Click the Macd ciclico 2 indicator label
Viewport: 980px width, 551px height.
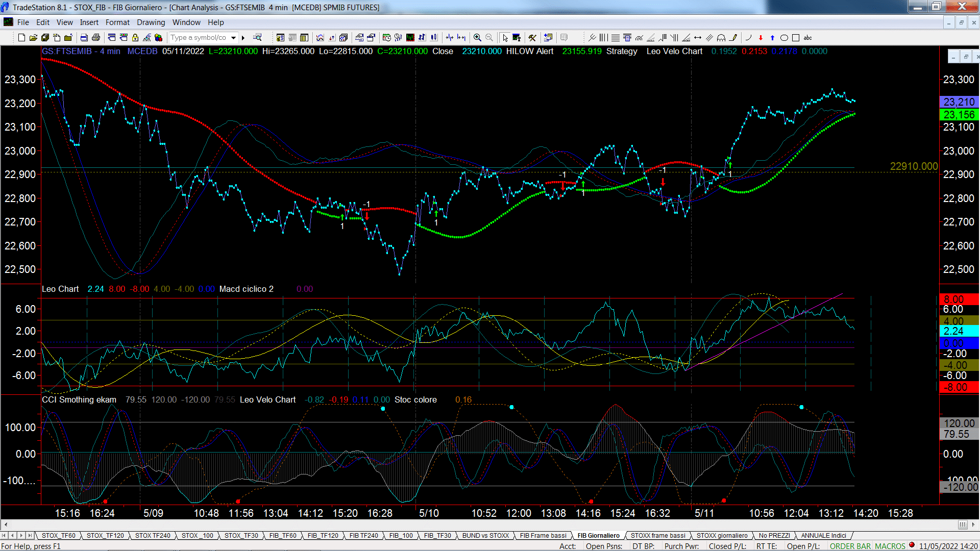pos(247,289)
